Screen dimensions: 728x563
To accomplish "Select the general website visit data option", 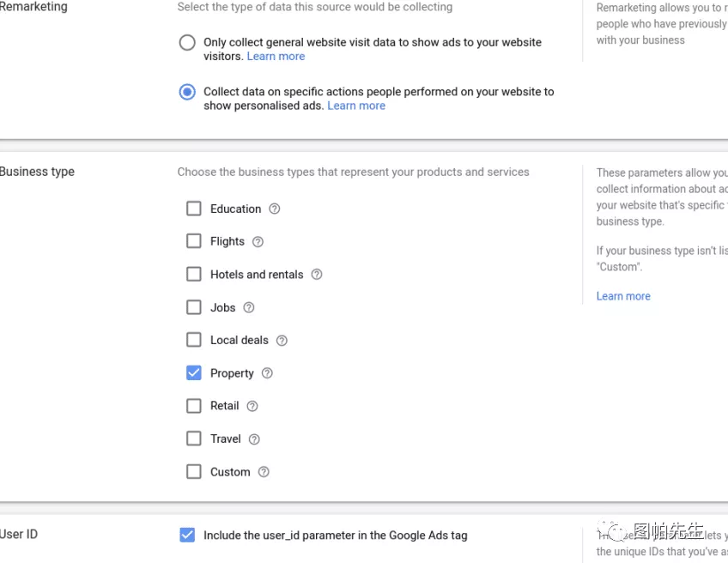I will click(x=187, y=43).
